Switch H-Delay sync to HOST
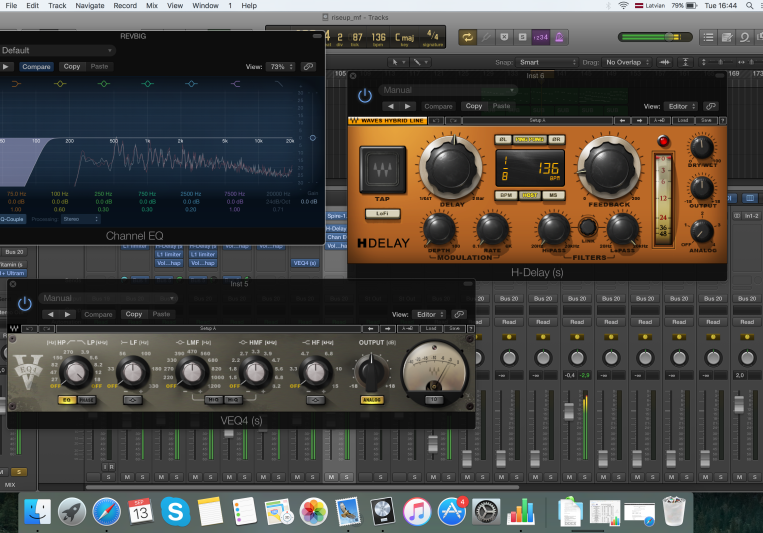The image size is (763, 533). pyautogui.click(x=529, y=195)
